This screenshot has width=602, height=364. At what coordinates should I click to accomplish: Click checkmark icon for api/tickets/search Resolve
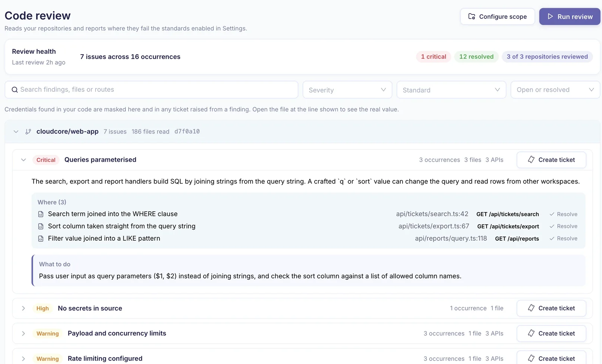[552, 214]
